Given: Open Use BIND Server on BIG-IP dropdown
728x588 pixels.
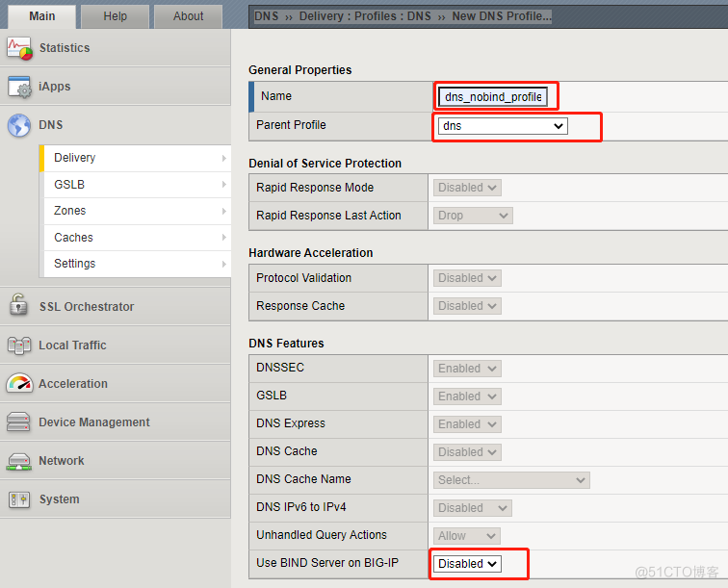Looking at the screenshot, I should 467,564.
